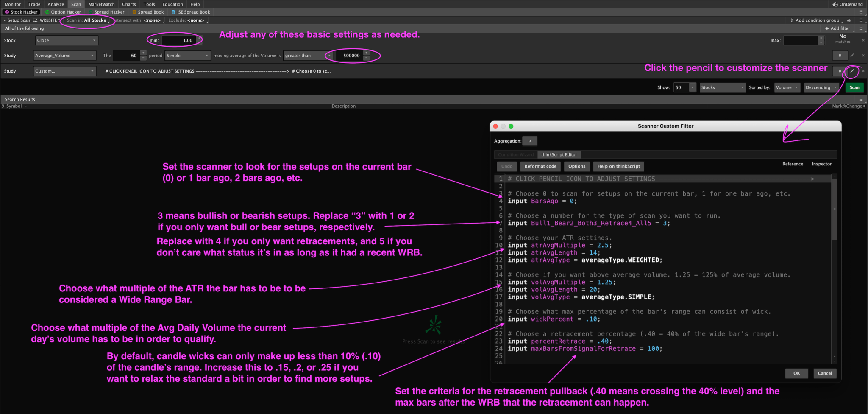Click the gear icon beside Mark %Change
The image size is (868, 414).
coord(864,106)
